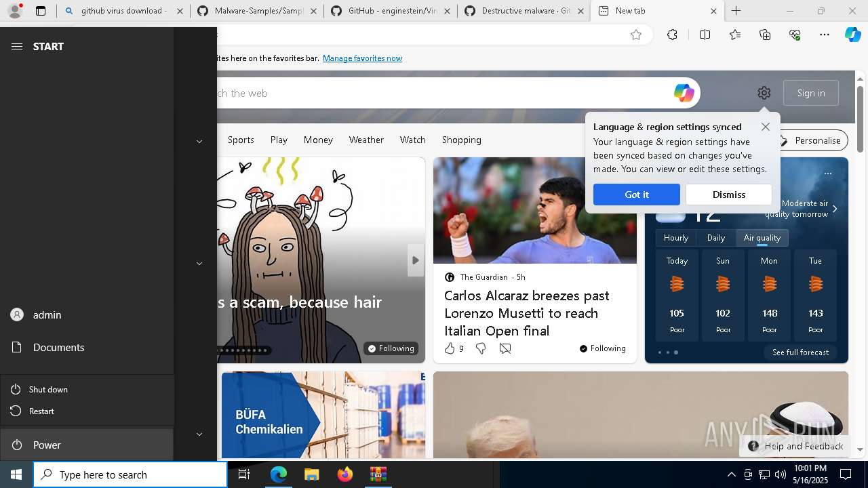Expand the START hamburger menu

point(17,46)
